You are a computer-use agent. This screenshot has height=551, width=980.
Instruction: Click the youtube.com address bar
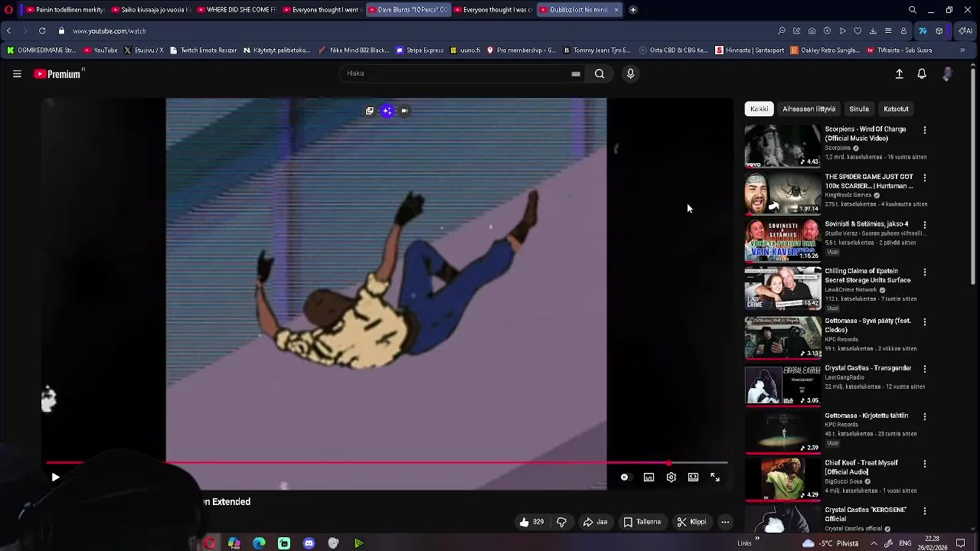click(x=109, y=31)
